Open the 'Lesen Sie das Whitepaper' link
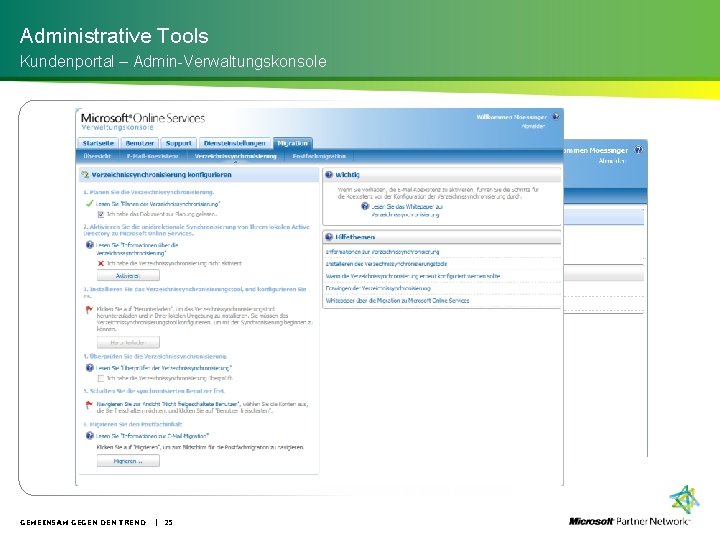Viewport: 720px width, 540px height. click(406, 210)
